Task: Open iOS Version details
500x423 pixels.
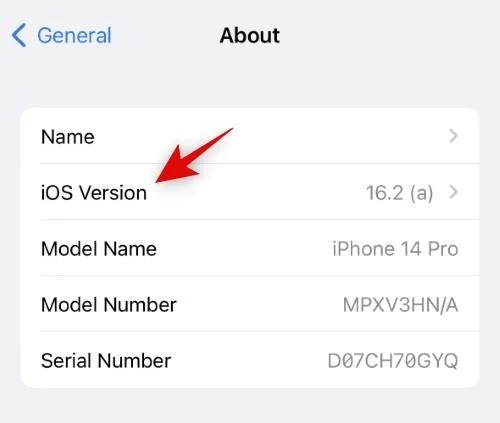Action: (250, 192)
